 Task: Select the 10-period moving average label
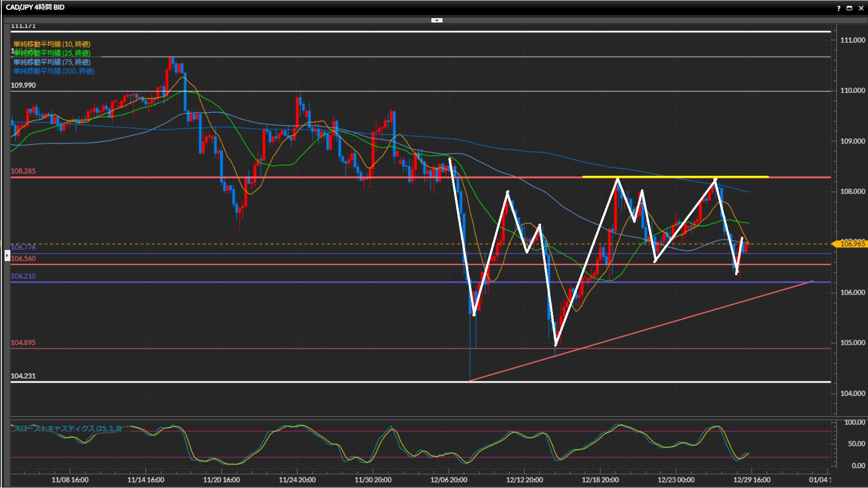coord(52,44)
